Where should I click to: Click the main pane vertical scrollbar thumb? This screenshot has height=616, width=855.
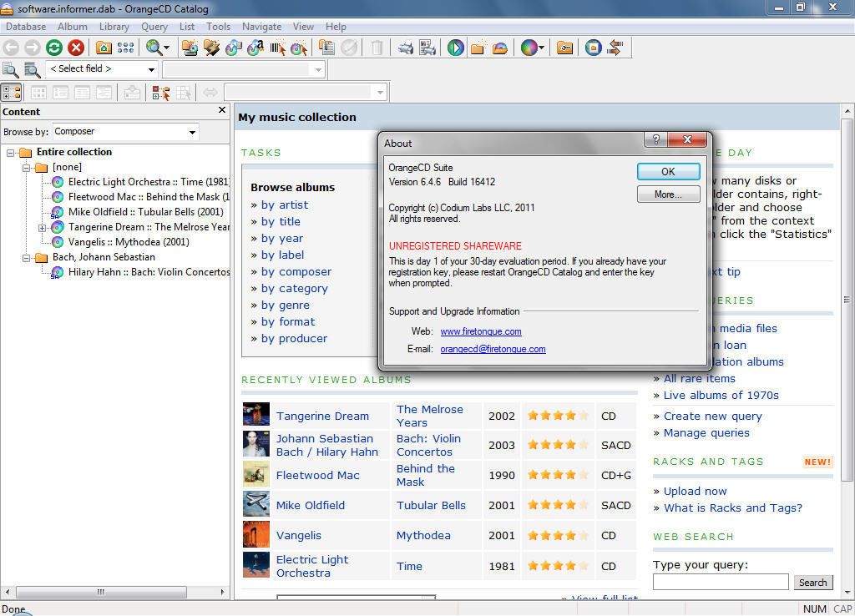(847, 300)
